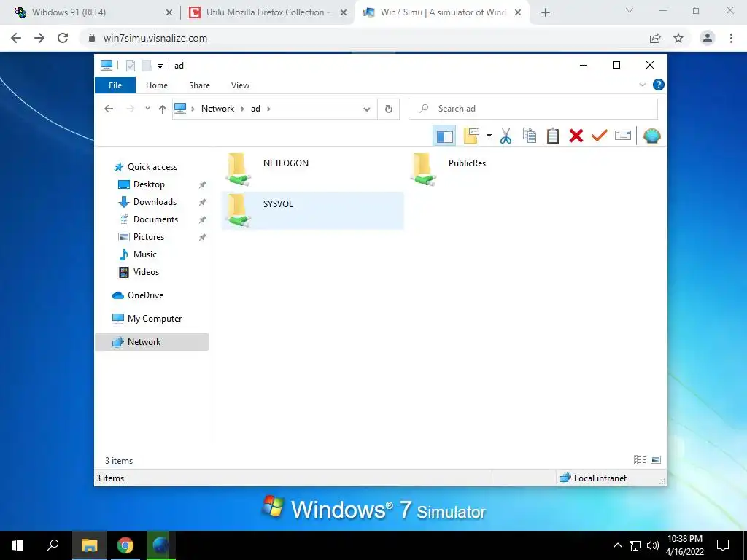Open the Windows Start button
This screenshot has height=560, width=747.
(x=18, y=545)
